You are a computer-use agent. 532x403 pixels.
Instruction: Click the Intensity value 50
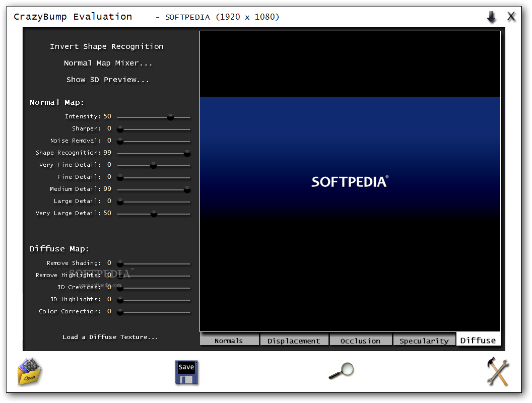pos(107,116)
